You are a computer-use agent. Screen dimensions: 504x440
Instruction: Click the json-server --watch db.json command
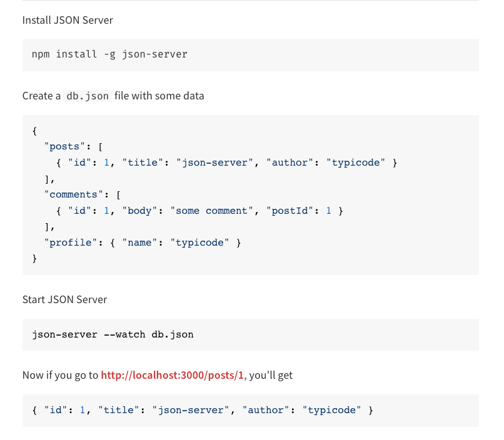(x=113, y=334)
